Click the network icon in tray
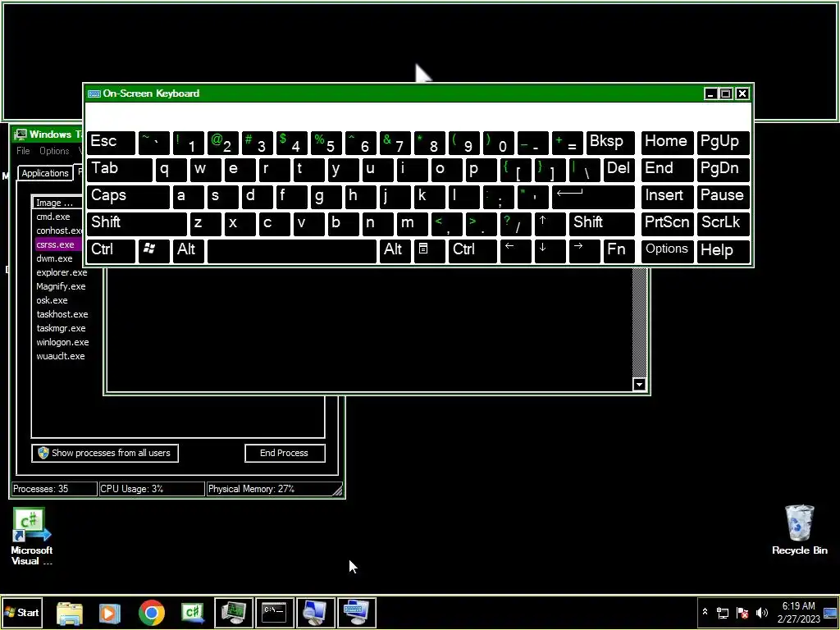The height and width of the screenshot is (630, 840). pyautogui.click(x=723, y=613)
